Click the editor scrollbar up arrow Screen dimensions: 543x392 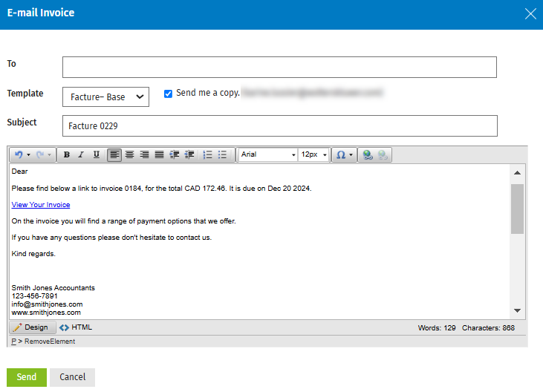(x=518, y=173)
